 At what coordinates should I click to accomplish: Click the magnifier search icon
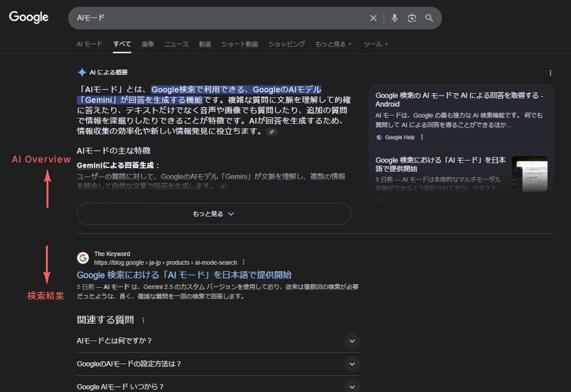click(429, 18)
